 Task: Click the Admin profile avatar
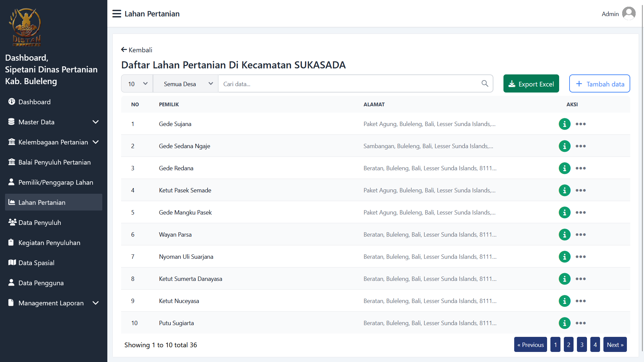(629, 13)
